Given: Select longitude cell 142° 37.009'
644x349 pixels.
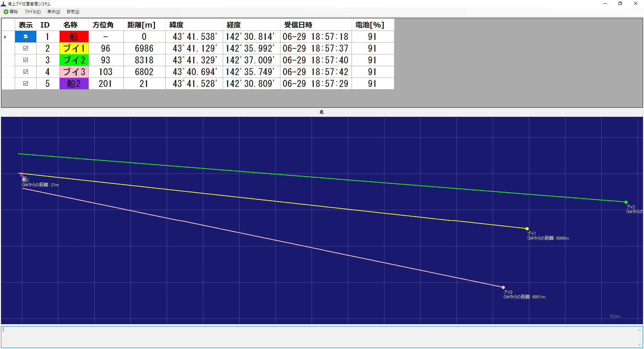Looking at the screenshot, I should click(252, 60).
